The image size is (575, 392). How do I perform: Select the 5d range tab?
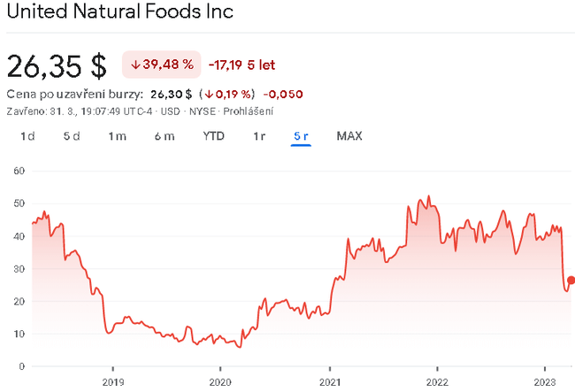click(72, 136)
